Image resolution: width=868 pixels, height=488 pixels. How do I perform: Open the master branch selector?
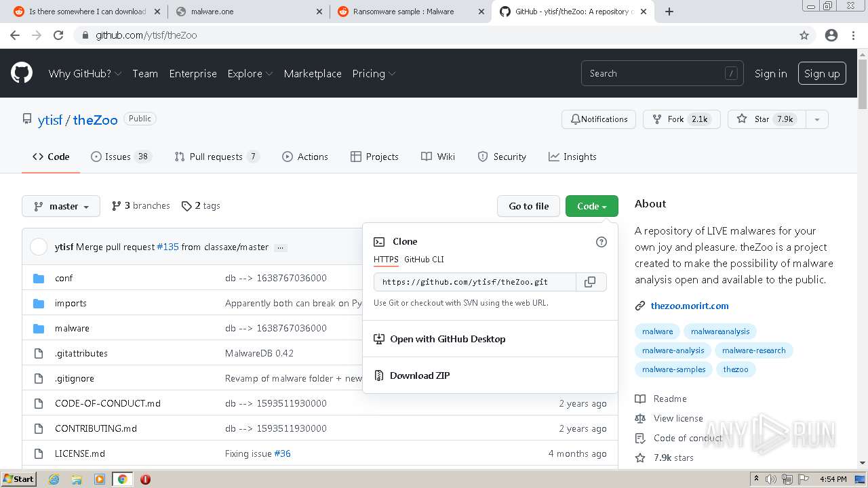61,206
